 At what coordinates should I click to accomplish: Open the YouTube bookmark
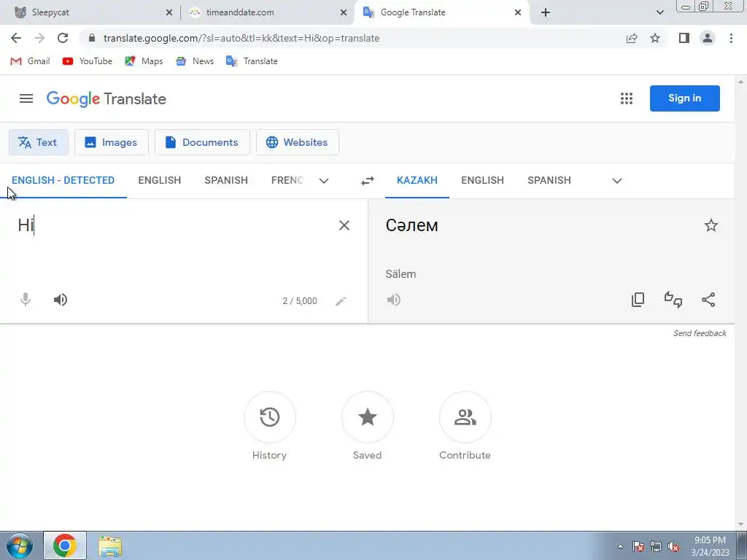click(x=88, y=61)
